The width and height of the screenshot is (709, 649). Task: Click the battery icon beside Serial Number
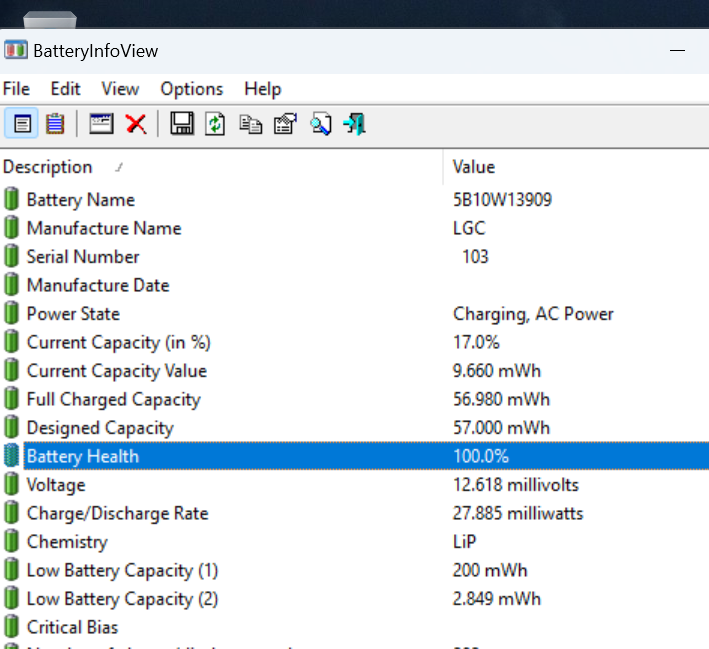coord(12,256)
